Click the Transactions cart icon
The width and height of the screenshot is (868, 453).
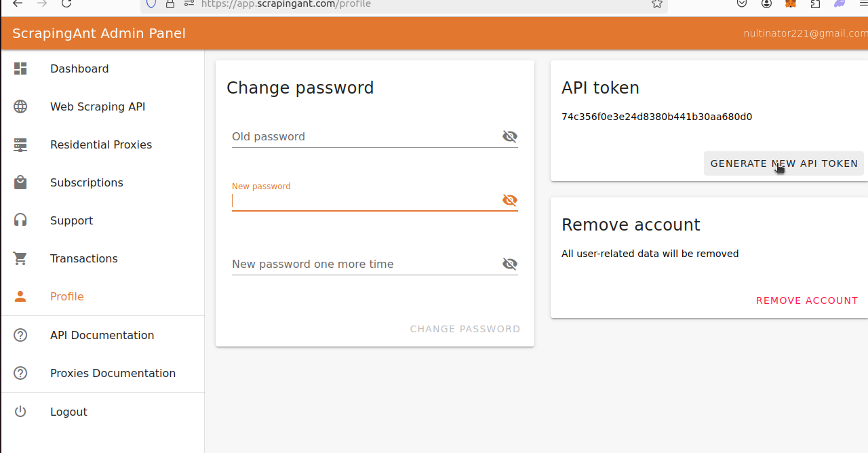(x=20, y=258)
